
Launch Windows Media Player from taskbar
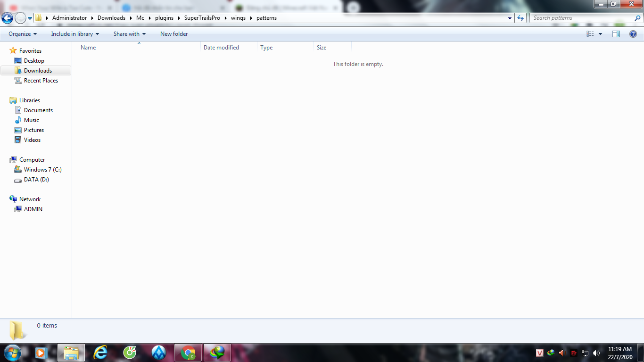(x=41, y=353)
